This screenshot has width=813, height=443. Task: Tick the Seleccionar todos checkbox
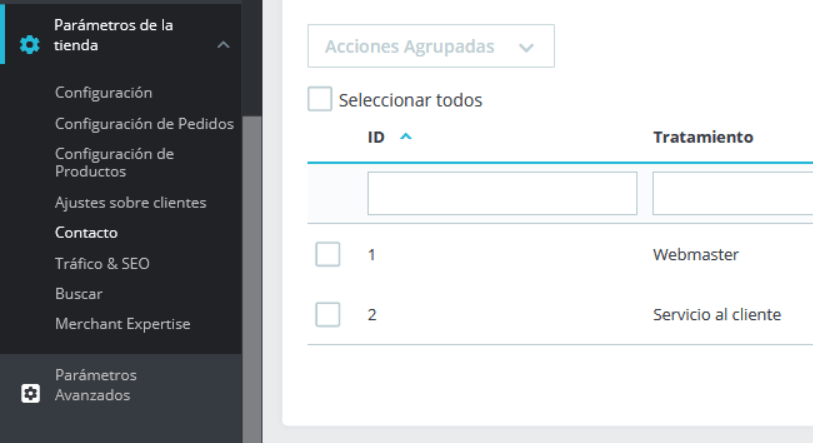319,99
